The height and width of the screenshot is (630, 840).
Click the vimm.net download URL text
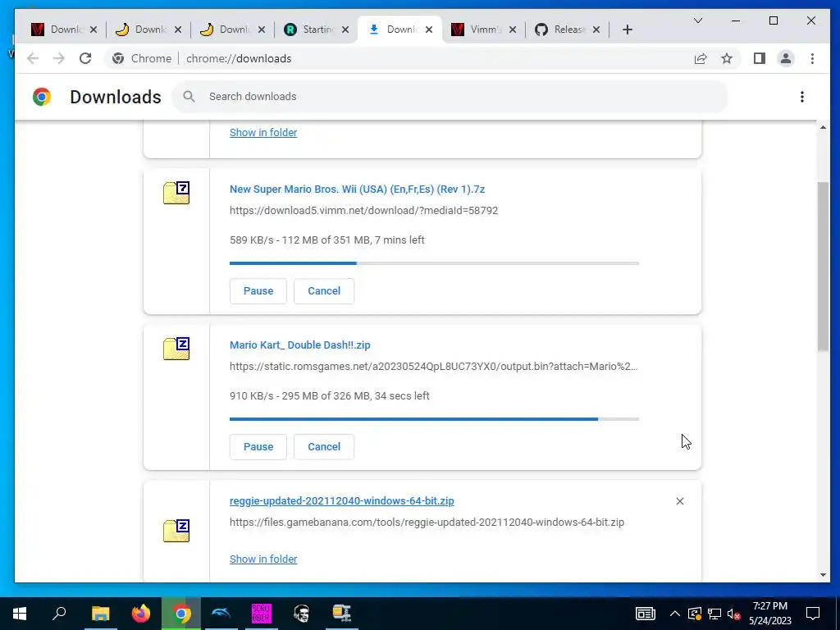coord(363,211)
